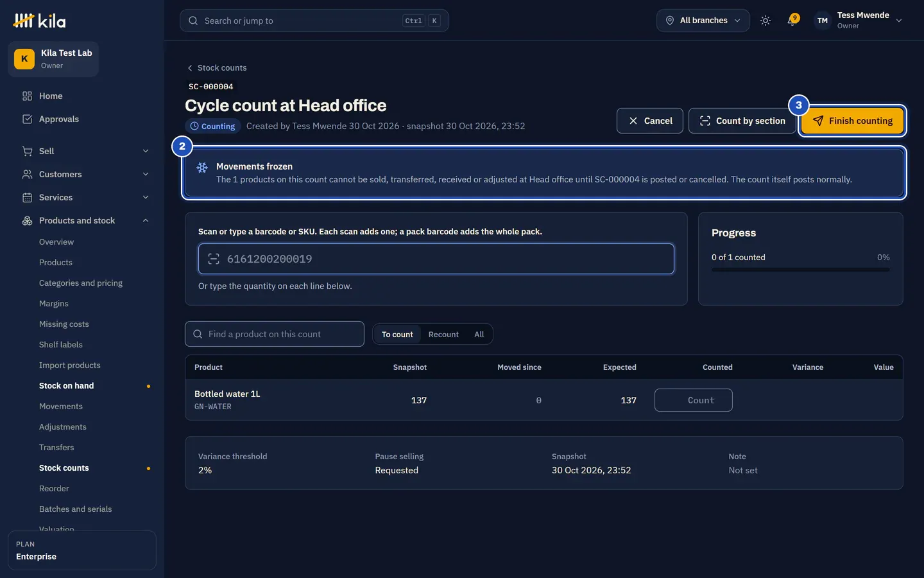Click the Products and stock boxes icon
924x578 pixels.
coord(27,220)
